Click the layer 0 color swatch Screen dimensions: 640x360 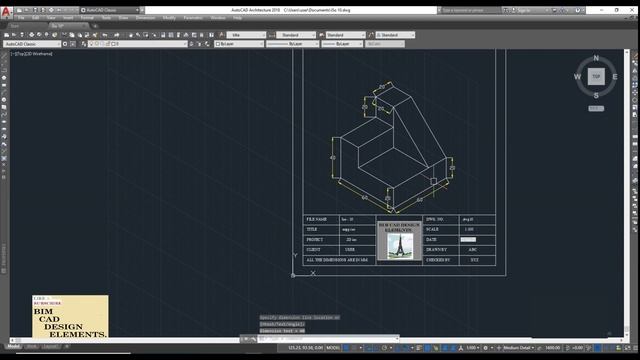(113, 44)
